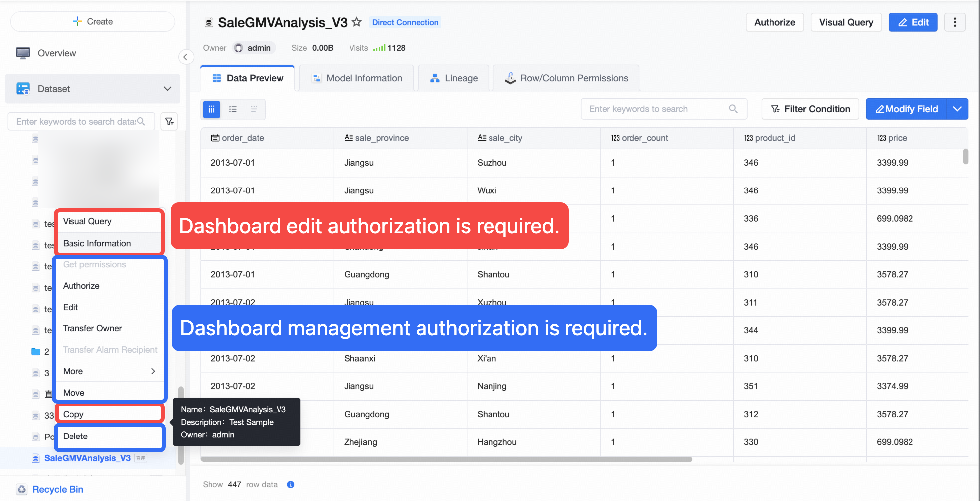Switch to column grid view mode

click(x=211, y=109)
